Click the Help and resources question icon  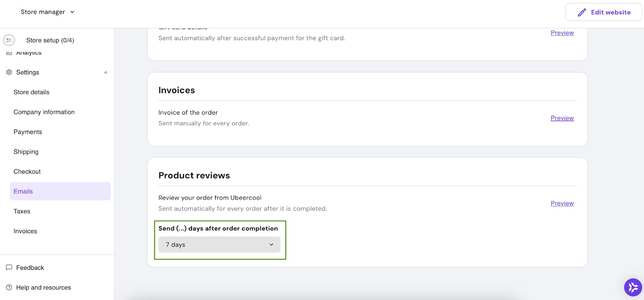pos(9,288)
